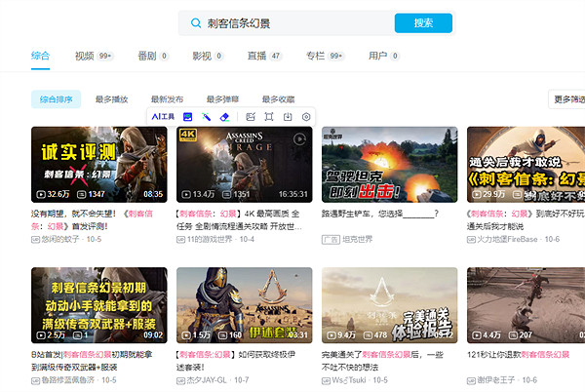Click the download/save icon in floating toolbar
The width and height of the screenshot is (585, 392).
coord(288,116)
